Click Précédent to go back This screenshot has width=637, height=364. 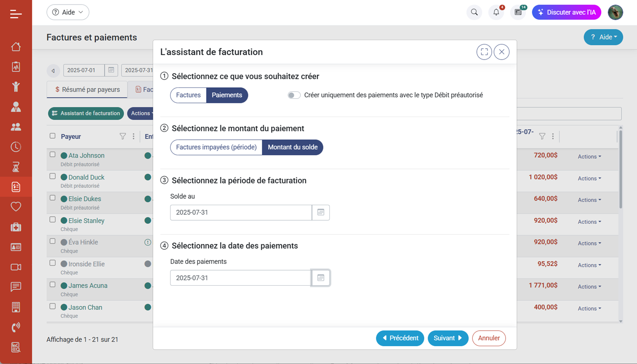(x=400, y=338)
